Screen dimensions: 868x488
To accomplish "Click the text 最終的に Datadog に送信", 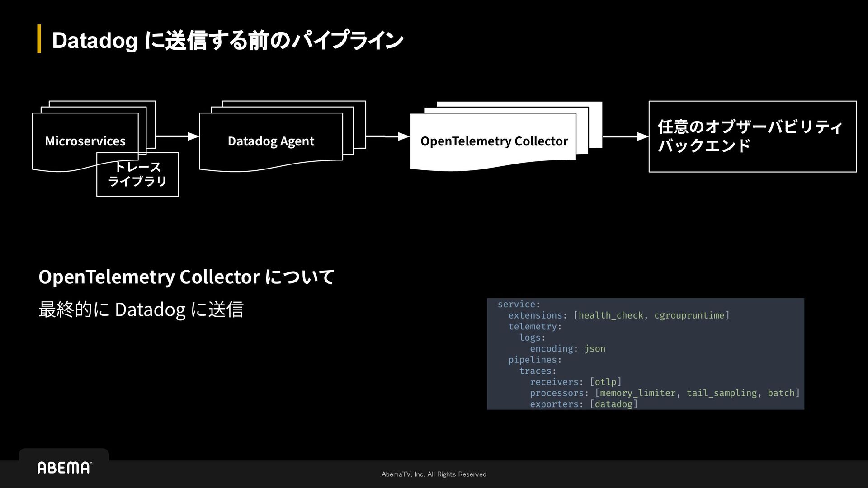I will (141, 310).
